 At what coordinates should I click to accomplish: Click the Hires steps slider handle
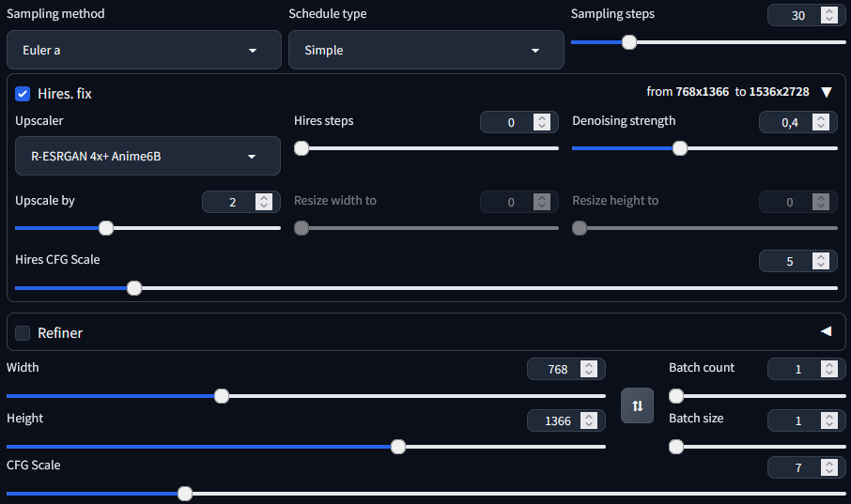tap(302, 148)
